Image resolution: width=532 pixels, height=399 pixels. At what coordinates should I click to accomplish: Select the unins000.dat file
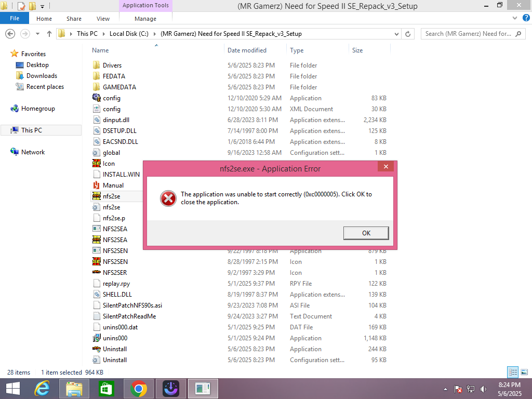pyautogui.click(x=120, y=327)
